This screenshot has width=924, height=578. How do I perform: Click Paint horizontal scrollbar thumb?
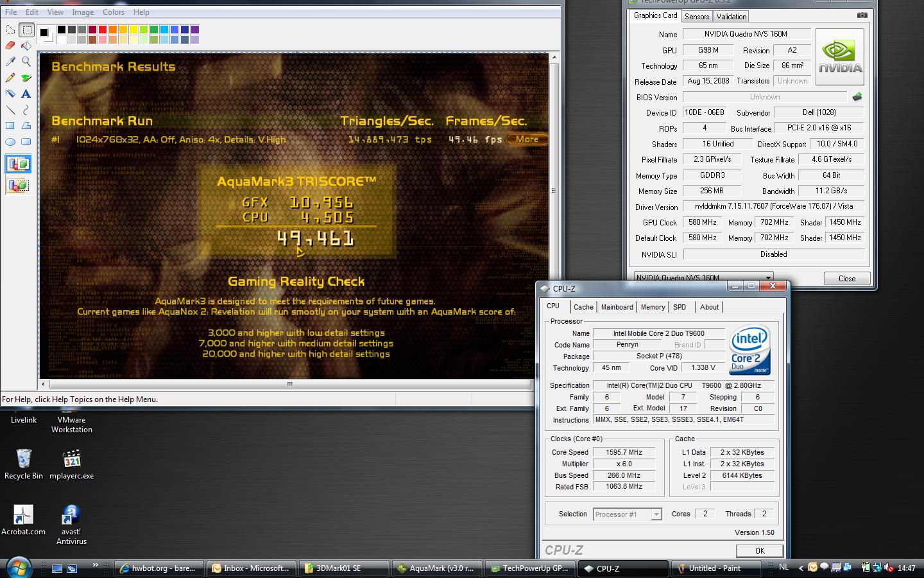click(x=289, y=384)
